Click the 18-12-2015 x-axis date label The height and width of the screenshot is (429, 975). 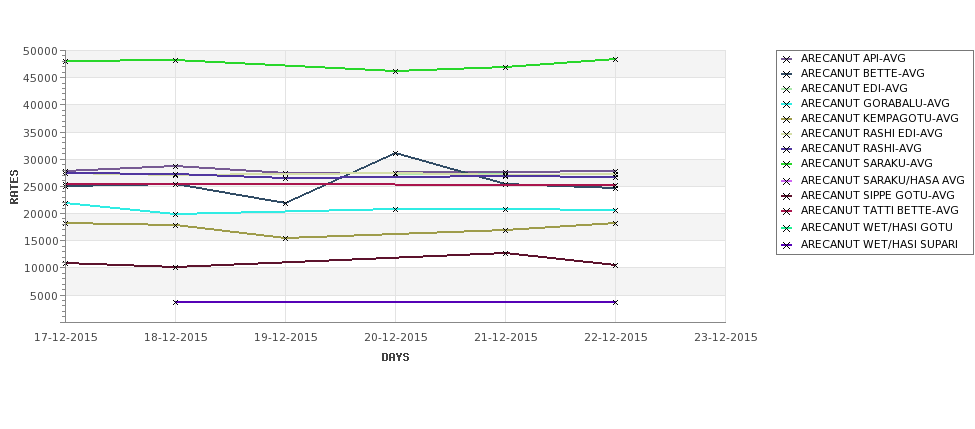pos(175,338)
